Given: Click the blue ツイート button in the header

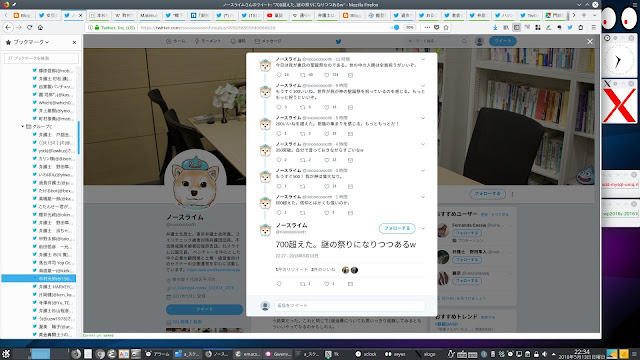Looking at the screenshot, I should click(x=503, y=41).
